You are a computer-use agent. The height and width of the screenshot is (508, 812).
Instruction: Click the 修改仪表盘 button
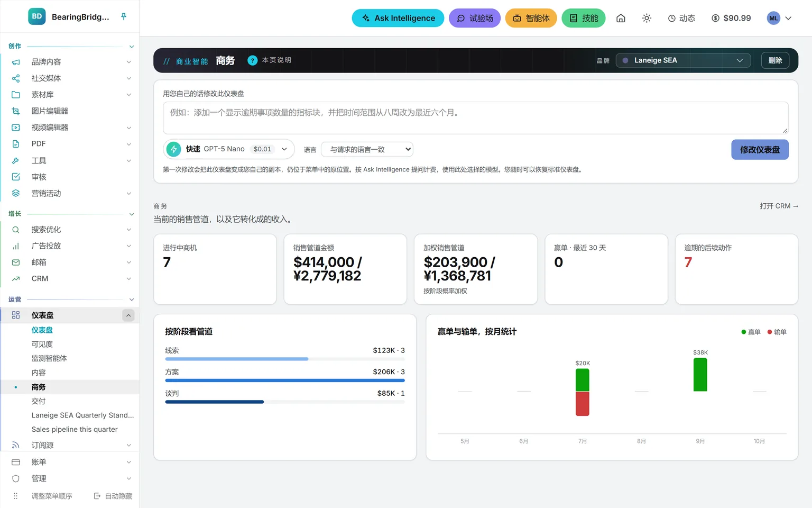click(760, 150)
